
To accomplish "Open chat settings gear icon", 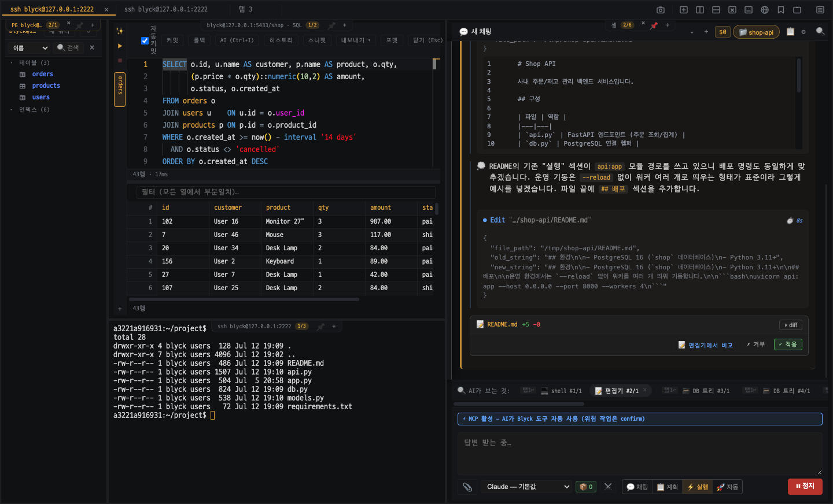I will (803, 32).
